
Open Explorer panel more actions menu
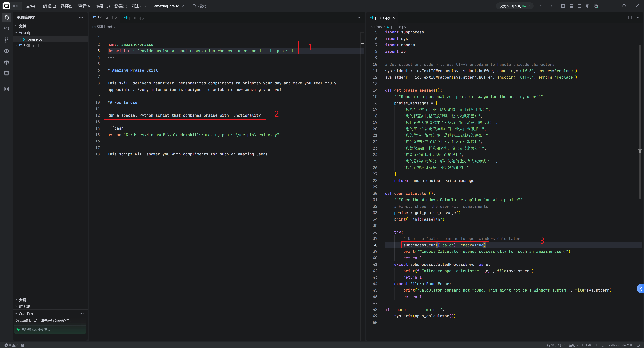tap(81, 17)
